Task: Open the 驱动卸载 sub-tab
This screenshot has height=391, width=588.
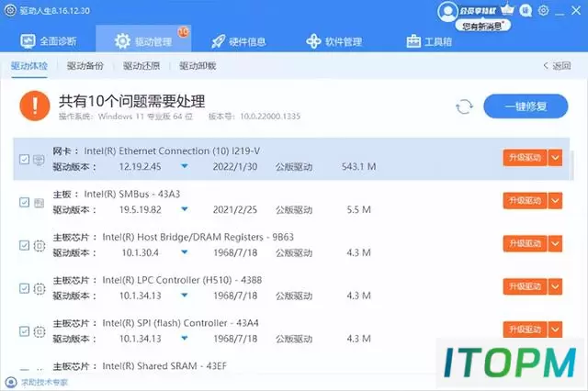Action: [x=198, y=66]
